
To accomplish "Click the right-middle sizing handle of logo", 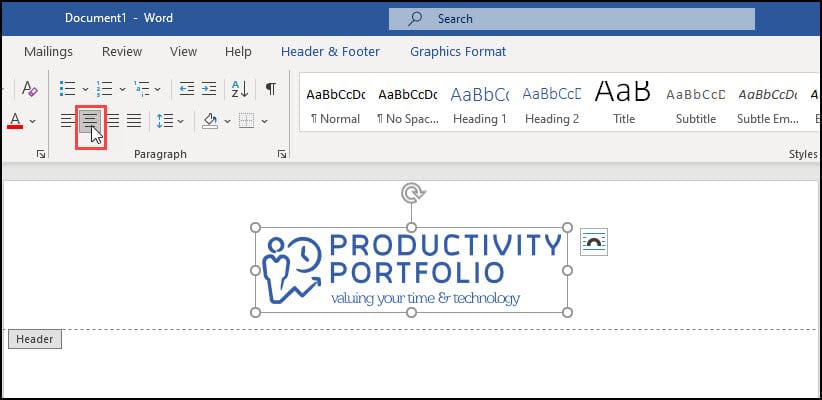I will (x=567, y=270).
